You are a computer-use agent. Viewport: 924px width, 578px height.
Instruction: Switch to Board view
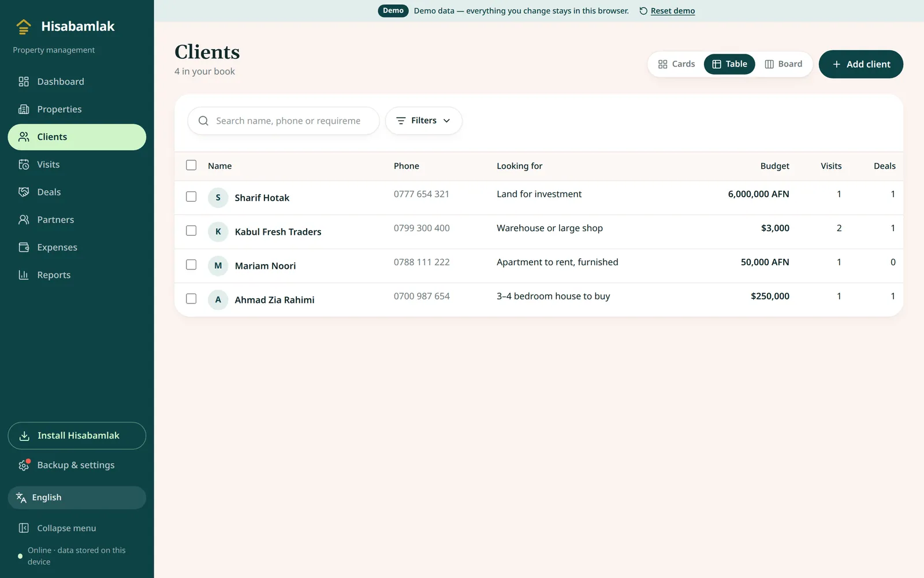tap(783, 64)
